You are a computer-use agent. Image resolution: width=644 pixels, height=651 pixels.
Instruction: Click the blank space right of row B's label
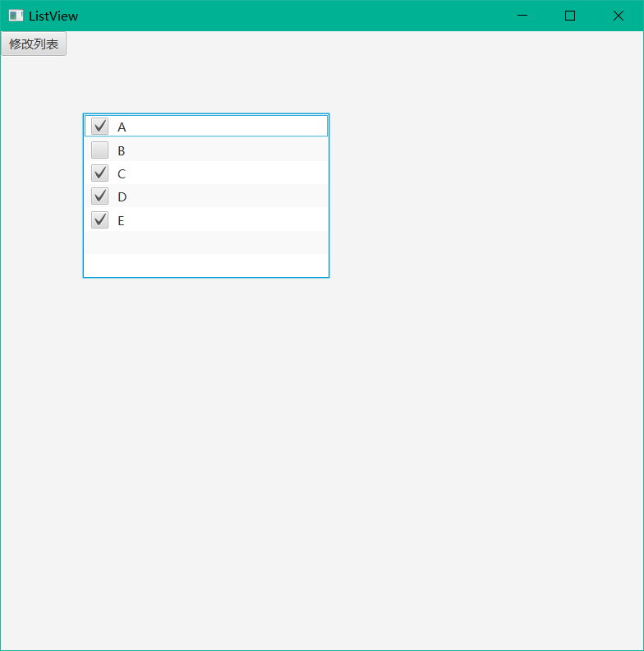tap(226, 150)
